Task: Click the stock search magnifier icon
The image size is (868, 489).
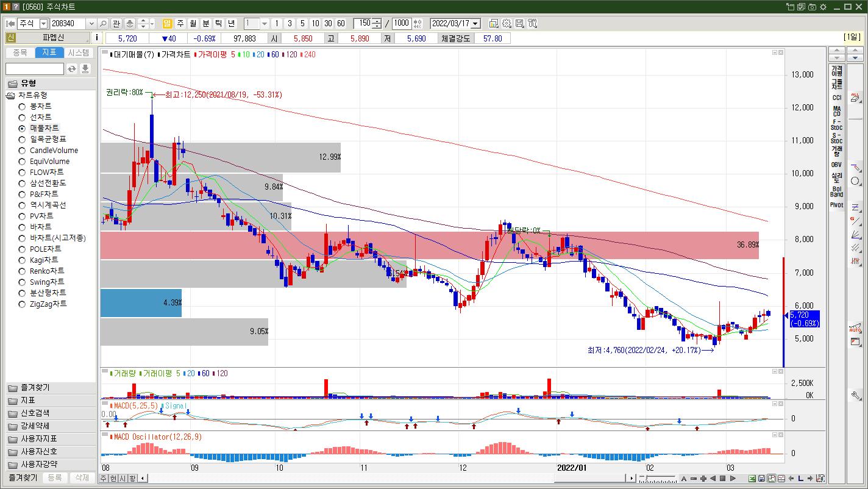Action: click(x=103, y=23)
